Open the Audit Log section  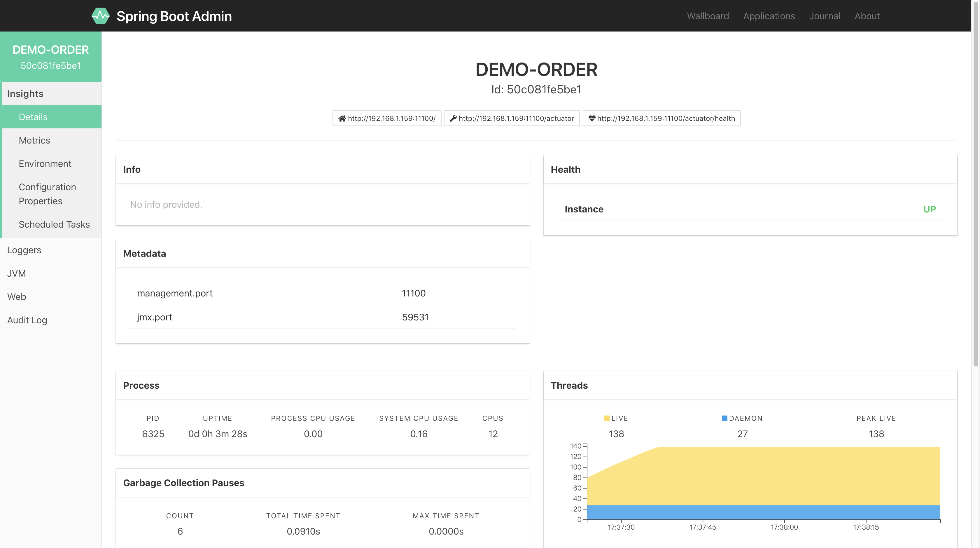tap(27, 320)
